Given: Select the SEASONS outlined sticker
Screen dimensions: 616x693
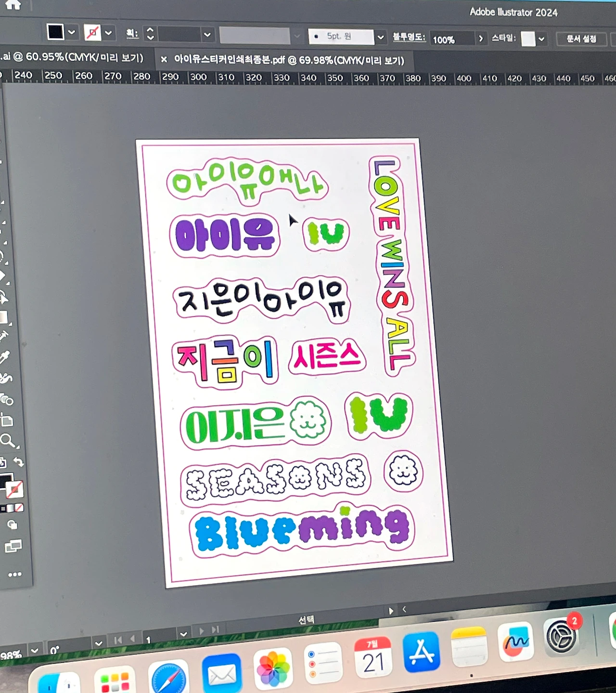Looking at the screenshot, I should (275, 479).
